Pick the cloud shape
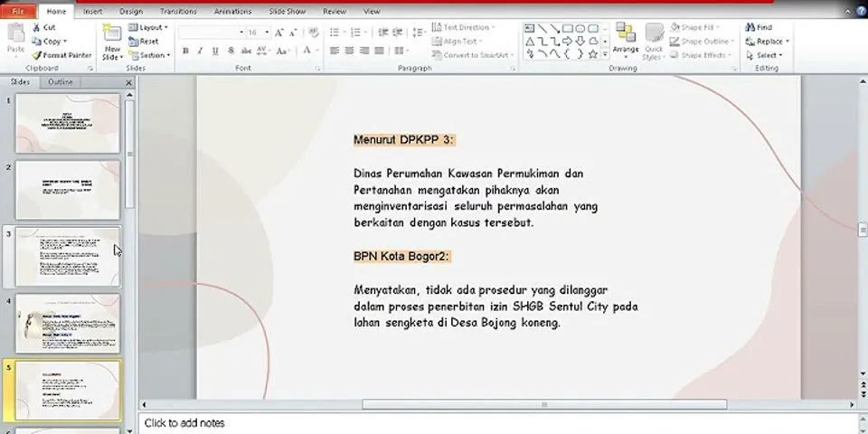This screenshot has width=868, height=434. (x=593, y=41)
